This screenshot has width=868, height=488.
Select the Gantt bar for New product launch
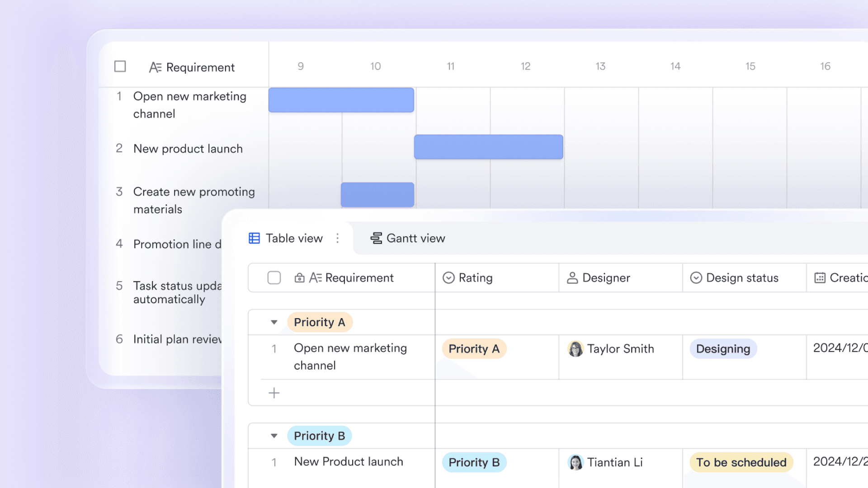[x=489, y=147]
